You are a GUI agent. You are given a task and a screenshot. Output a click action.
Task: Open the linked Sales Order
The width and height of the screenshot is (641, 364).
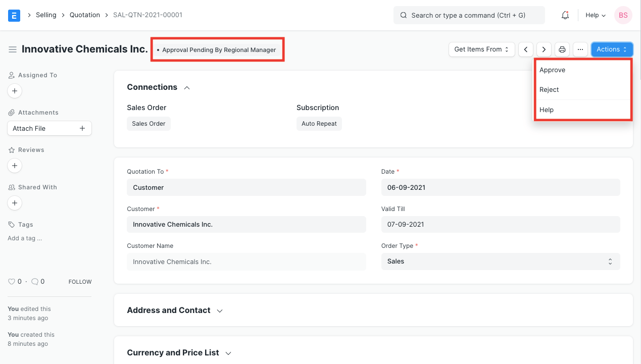148,123
